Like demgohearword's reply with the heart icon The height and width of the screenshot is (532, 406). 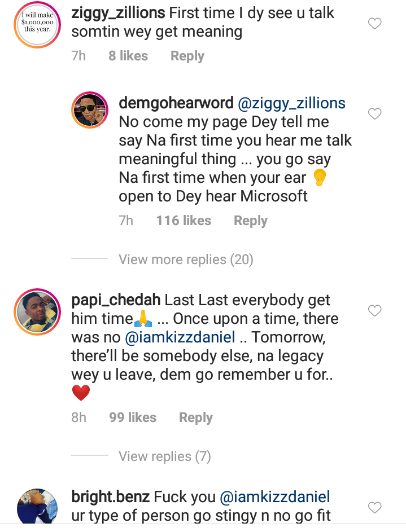tap(374, 114)
